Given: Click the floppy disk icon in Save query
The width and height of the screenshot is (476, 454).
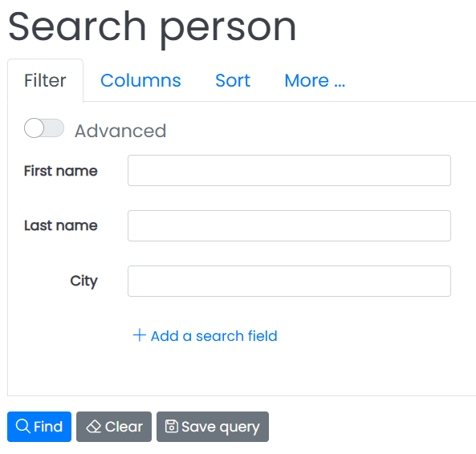Looking at the screenshot, I should [171, 426].
